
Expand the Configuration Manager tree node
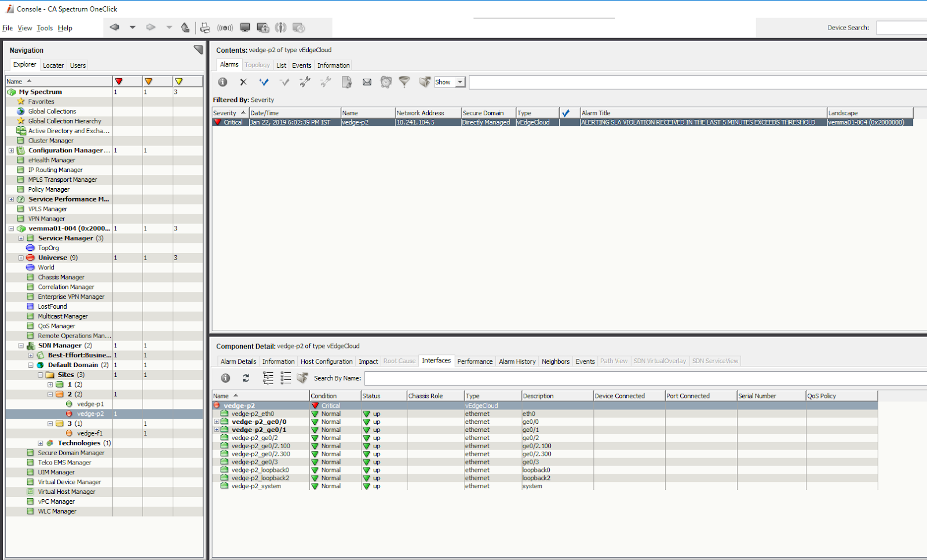click(x=11, y=151)
